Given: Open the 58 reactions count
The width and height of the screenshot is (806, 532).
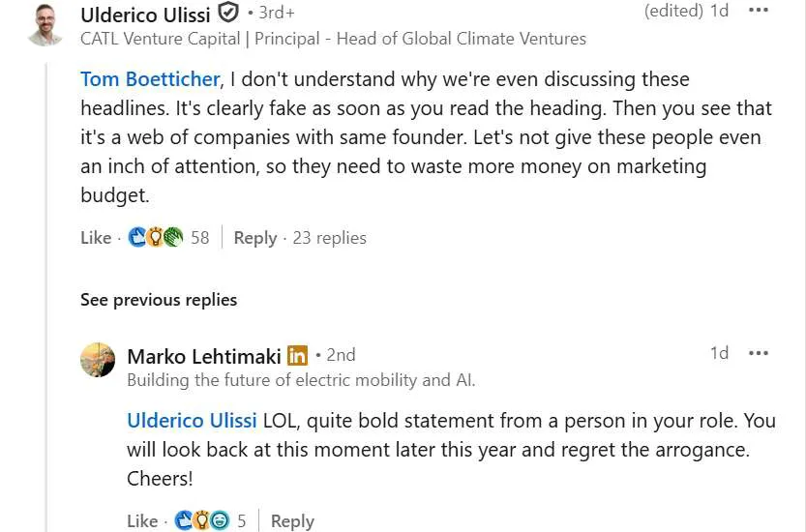Looking at the screenshot, I should coord(199,238).
